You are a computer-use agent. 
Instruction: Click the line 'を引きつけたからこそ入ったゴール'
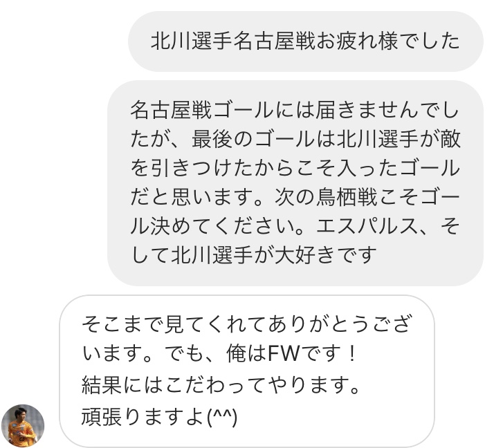[295, 168]
